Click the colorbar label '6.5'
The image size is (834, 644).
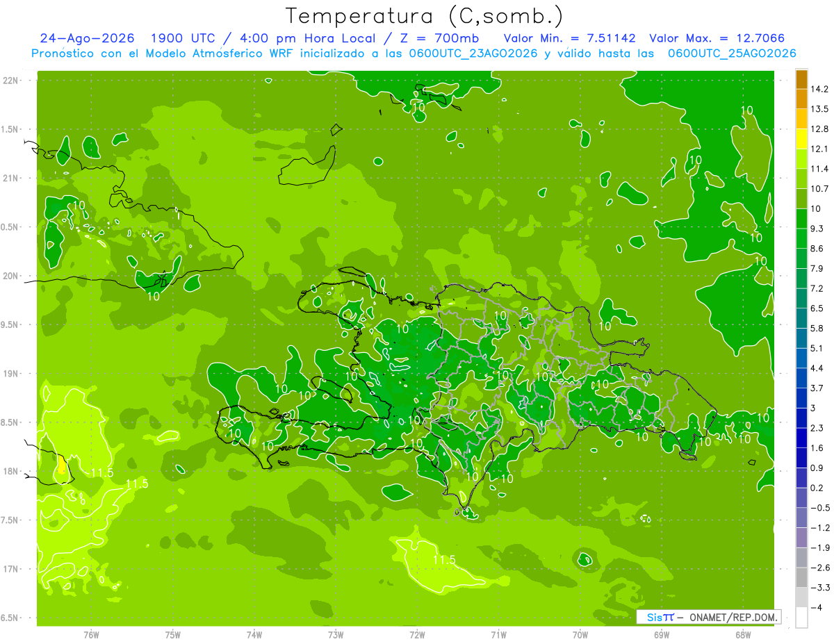817,308
